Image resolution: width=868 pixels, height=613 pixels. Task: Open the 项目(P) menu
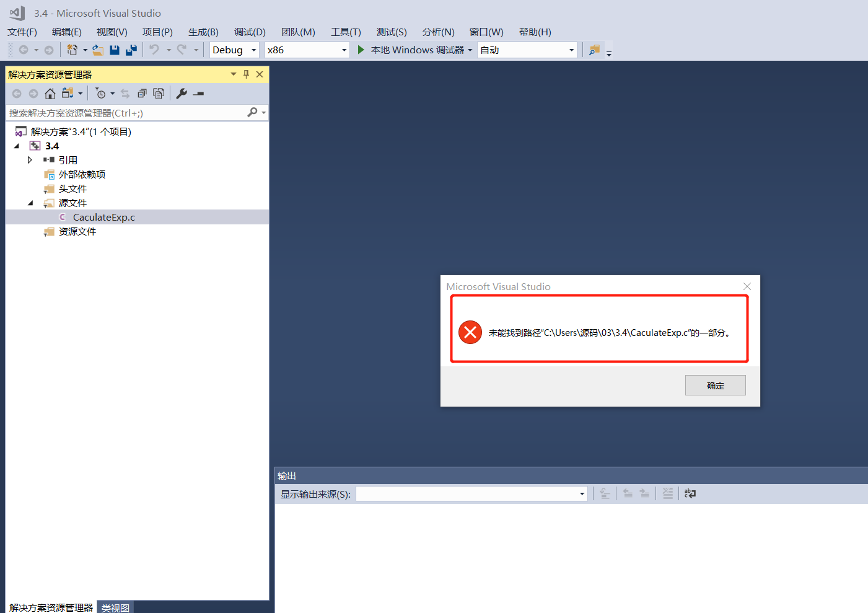[157, 32]
